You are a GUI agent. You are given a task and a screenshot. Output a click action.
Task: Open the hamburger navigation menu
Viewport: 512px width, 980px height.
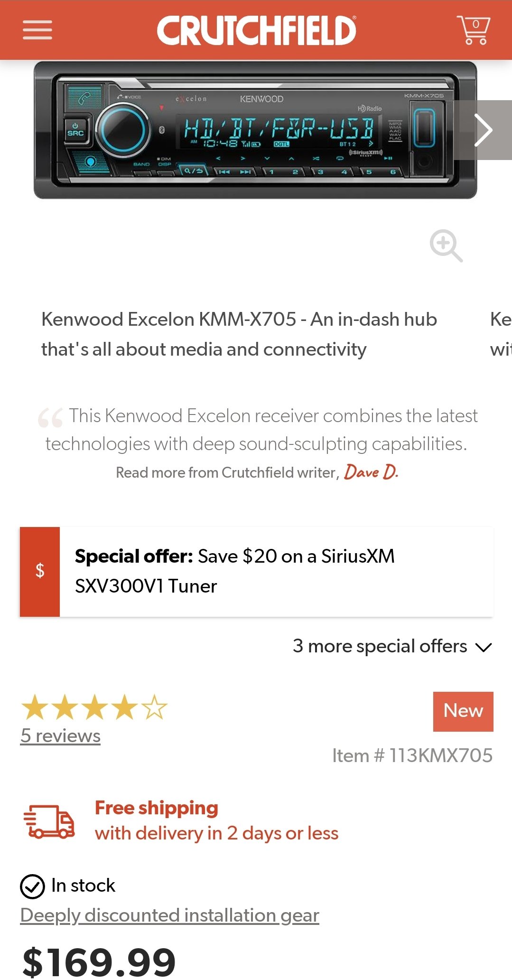click(x=37, y=30)
